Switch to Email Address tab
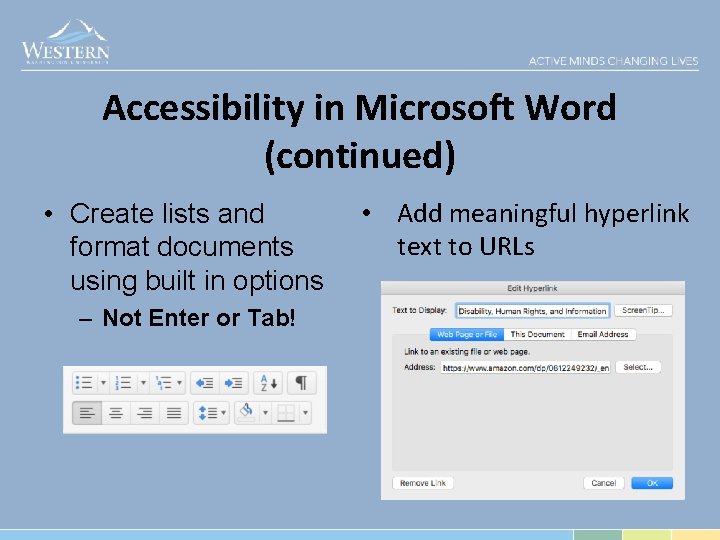This screenshot has width=720, height=540. click(603, 334)
